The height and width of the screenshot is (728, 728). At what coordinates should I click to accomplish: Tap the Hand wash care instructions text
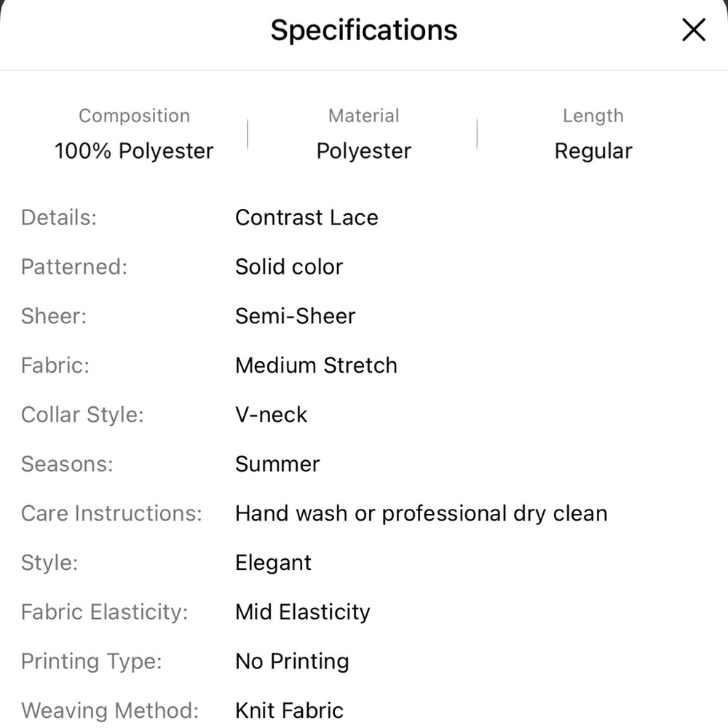coord(422,513)
